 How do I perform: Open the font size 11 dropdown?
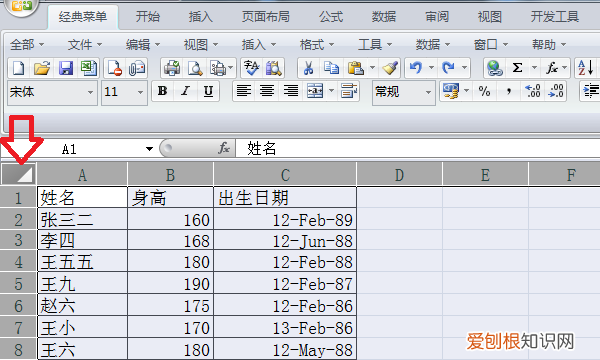pos(140,92)
